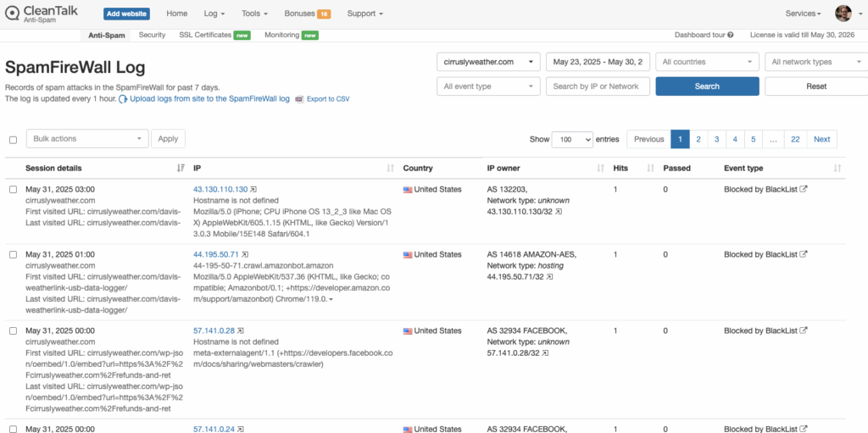This screenshot has width=868, height=433.
Task: Switch to the Monitoring tab
Action: point(292,35)
